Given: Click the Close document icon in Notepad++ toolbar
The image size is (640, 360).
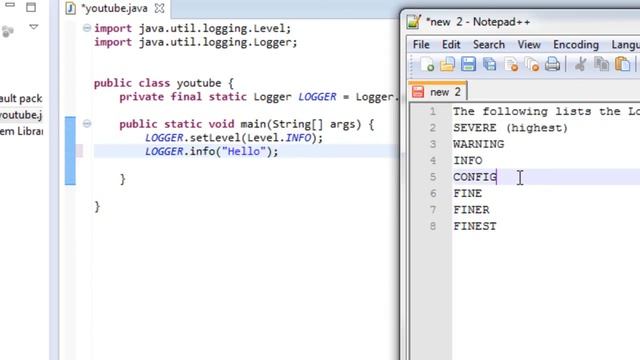Looking at the screenshot, I should [x=511, y=64].
